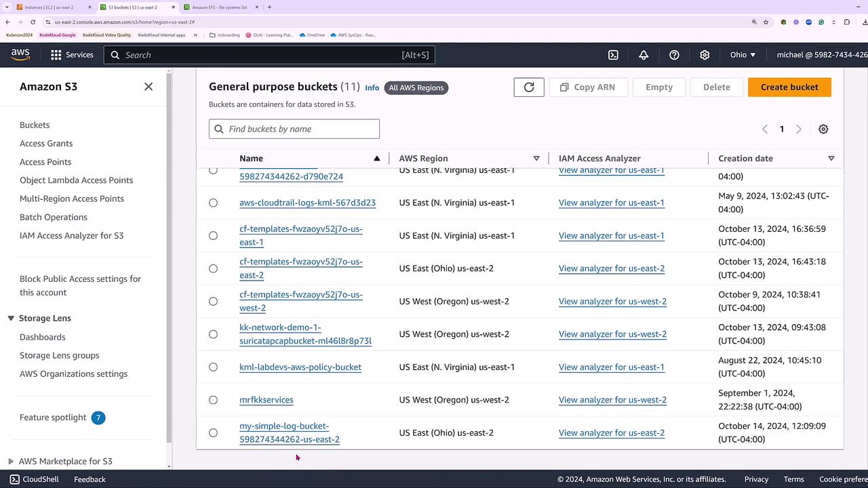
Task: Click the Empty button
Action: 659,87
